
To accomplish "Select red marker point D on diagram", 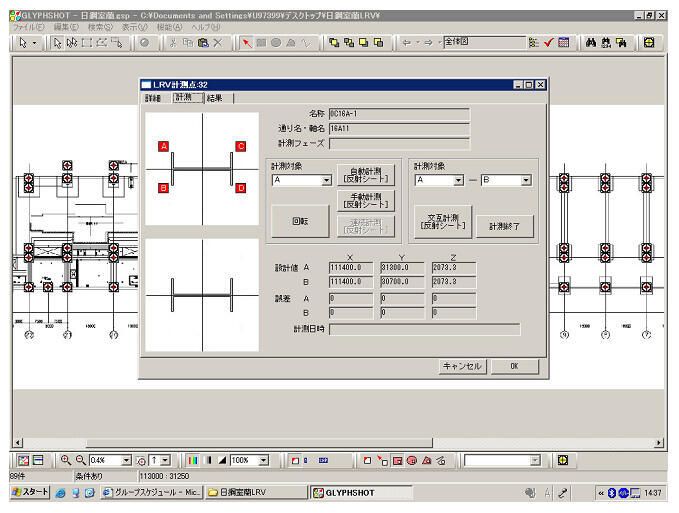I will [x=241, y=188].
